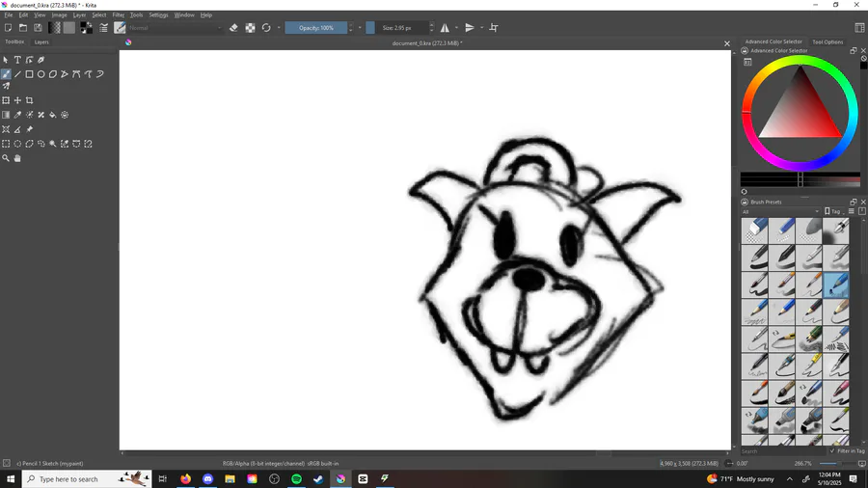This screenshot has height=488, width=868.
Task: Switch to the Tool Options tab
Action: tap(827, 42)
